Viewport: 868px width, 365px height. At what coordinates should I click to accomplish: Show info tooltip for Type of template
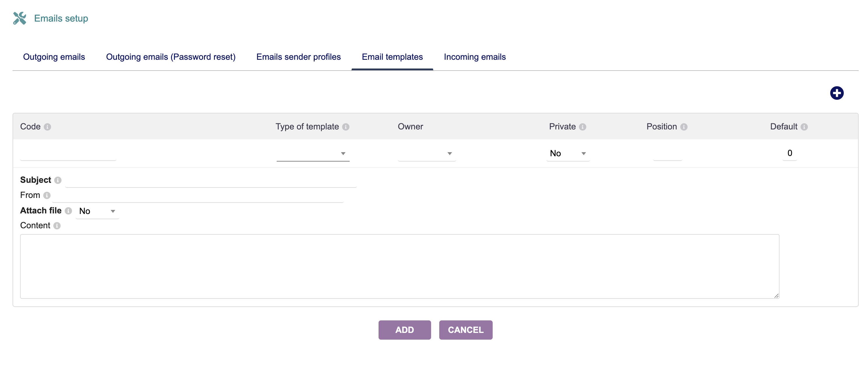[346, 127]
